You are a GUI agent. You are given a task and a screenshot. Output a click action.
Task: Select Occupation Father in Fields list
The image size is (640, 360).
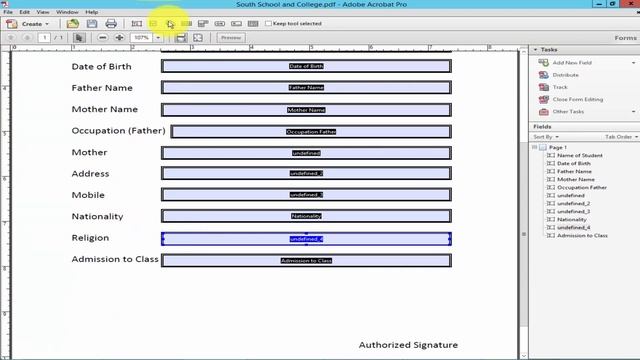(x=582, y=187)
